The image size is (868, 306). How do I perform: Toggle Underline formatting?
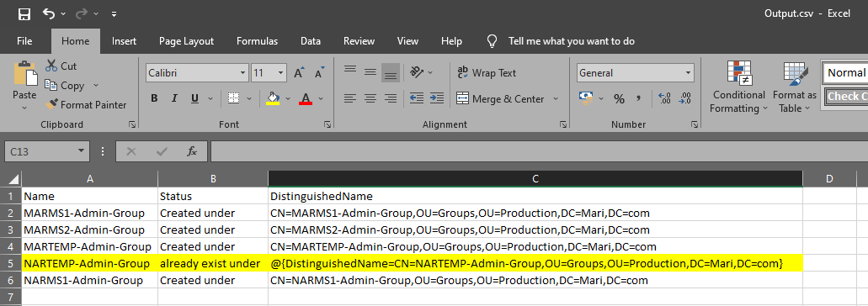click(x=194, y=99)
